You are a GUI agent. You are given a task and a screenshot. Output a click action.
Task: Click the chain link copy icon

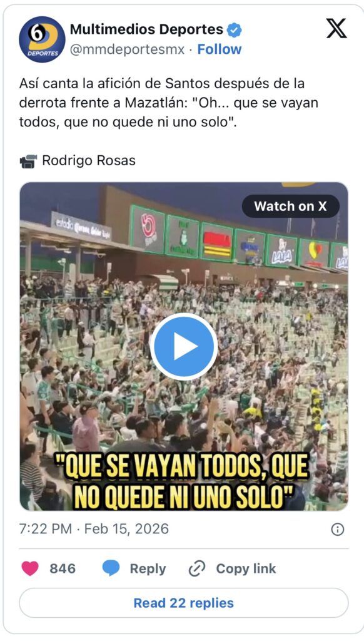[x=197, y=568]
